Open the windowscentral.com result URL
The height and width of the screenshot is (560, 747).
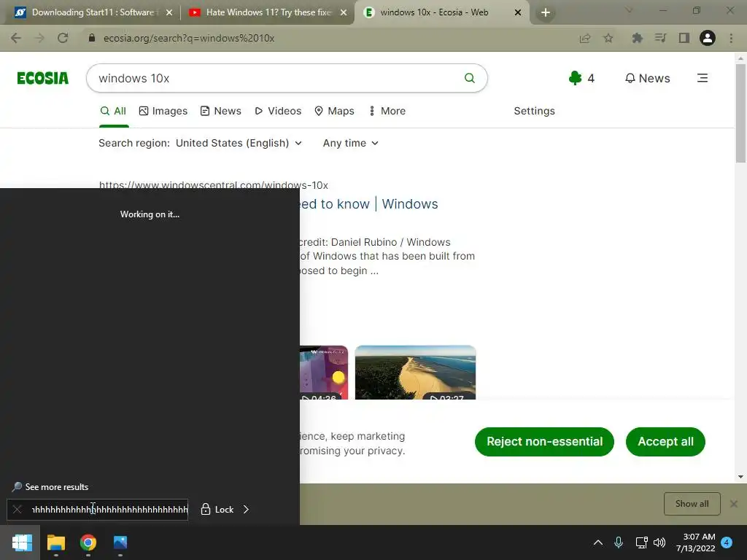coord(214,184)
